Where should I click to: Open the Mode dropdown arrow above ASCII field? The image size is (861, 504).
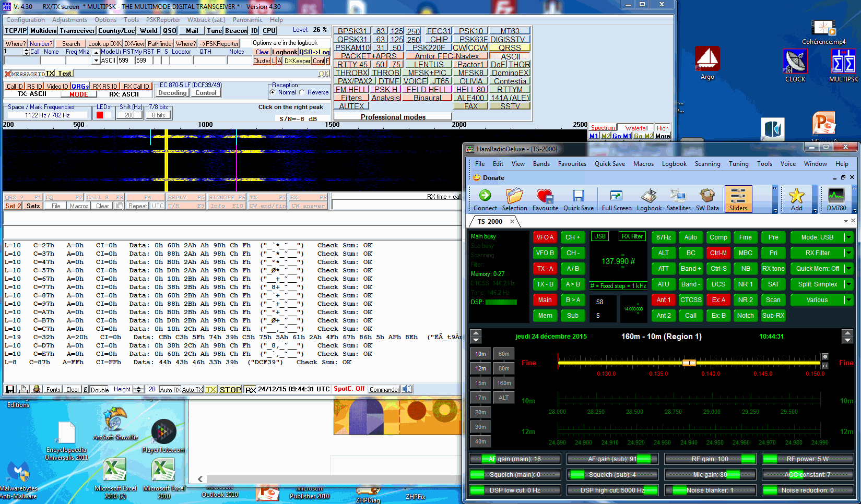(x=96, y=61)
